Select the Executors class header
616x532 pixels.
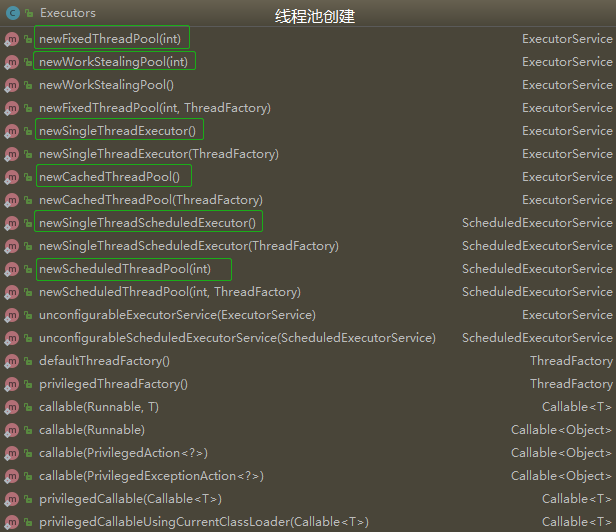point(68,13)
